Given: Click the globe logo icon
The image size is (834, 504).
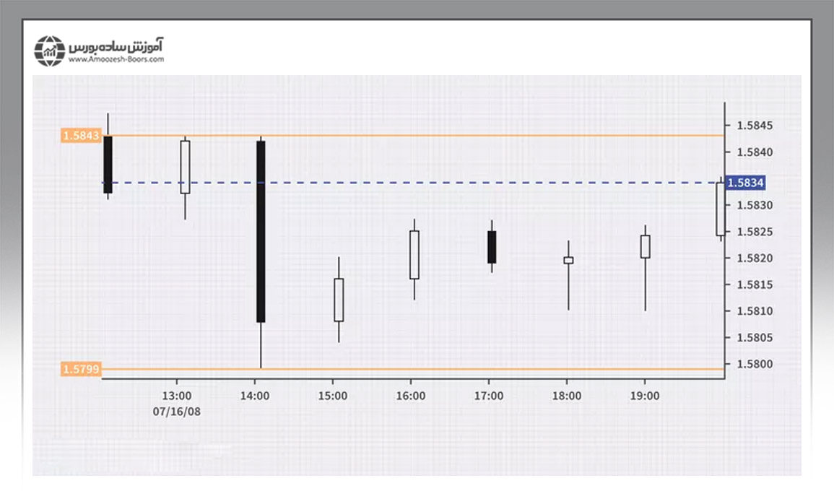Looking at the screenshot, I should tap(50, 51).
